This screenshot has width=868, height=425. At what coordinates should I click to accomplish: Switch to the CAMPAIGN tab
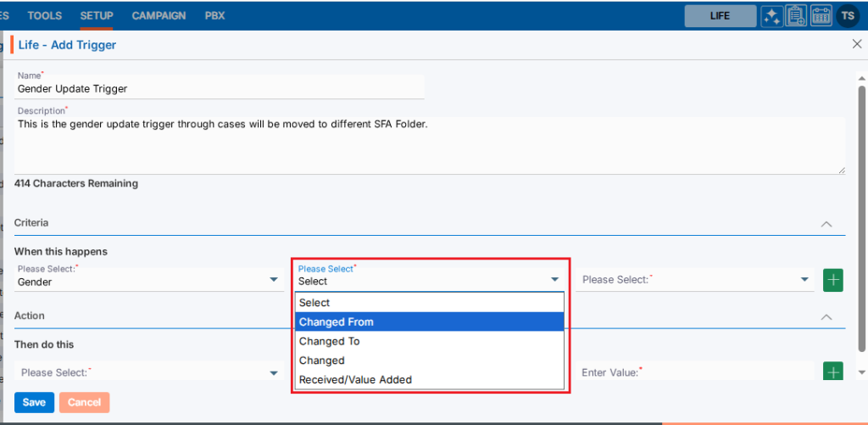tap(159, 16)
